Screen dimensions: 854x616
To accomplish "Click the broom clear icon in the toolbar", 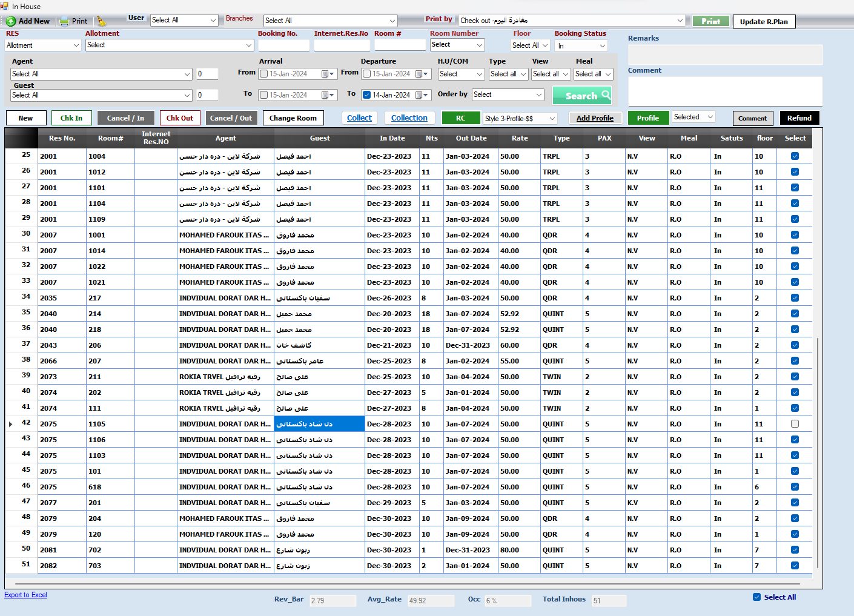I will 101,21.
